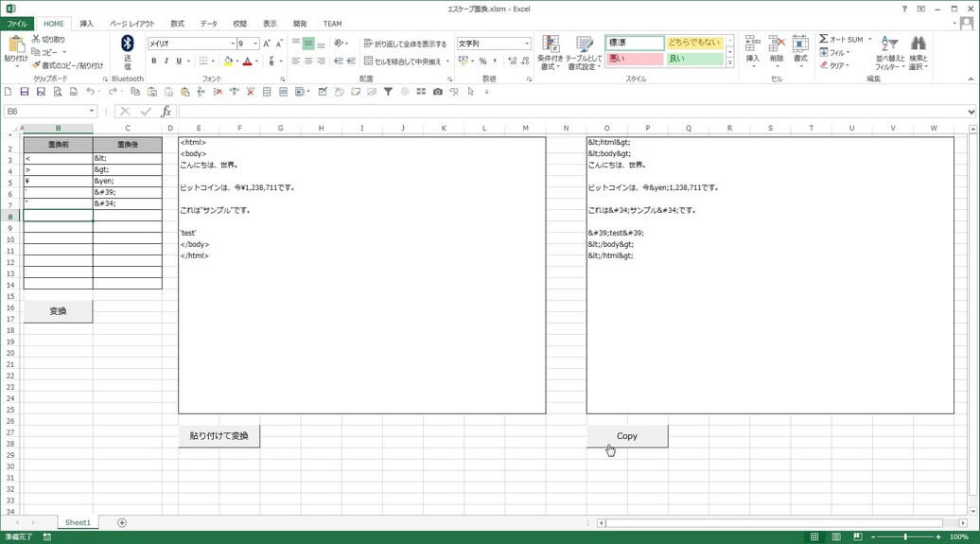
Task: Click the camera icon in quick toolbar
Action: [x=437, y=92]
